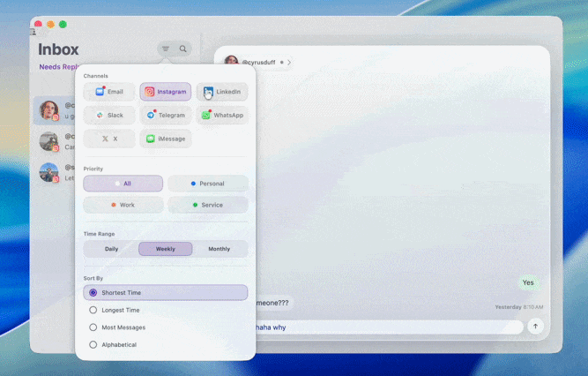Viewport: 588px width, 376px height.
Task: Open the second conversation starting with 'Ca'
Action: point(55,141)
